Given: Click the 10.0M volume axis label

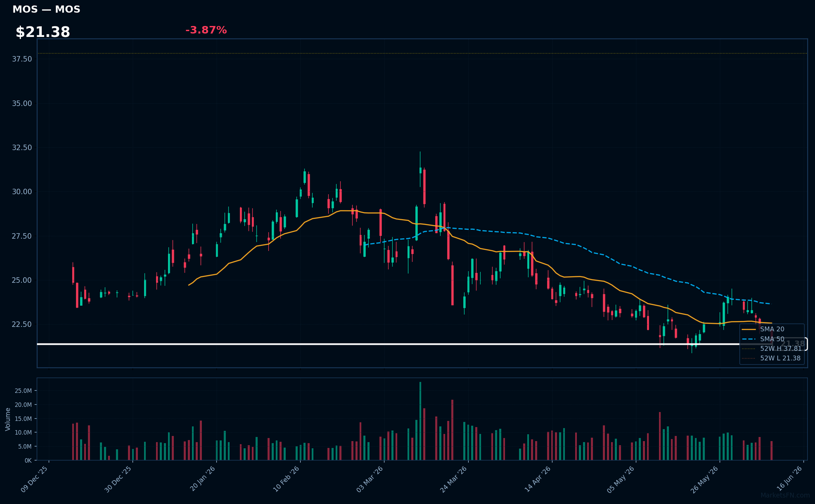Looking at the screenshot, I should [x=23, y=433].
